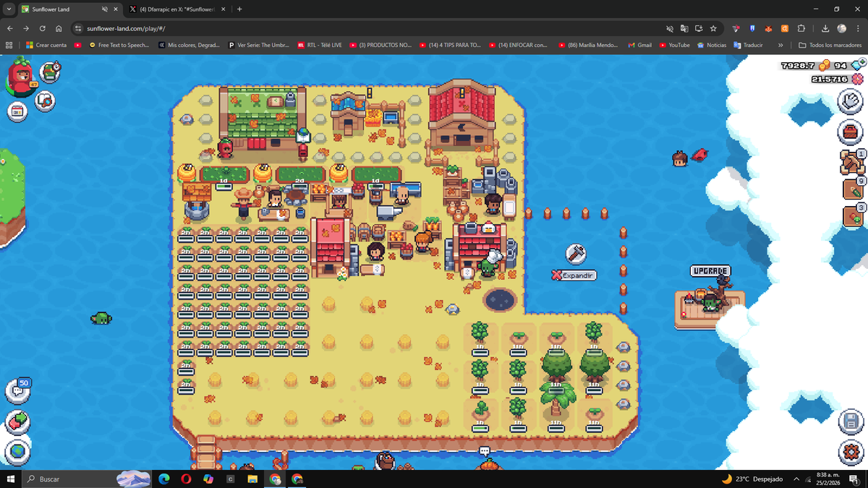Viewport: 868px width, 488px height.
Task: Open the YouTube bookmark
Action: point(674,45)
